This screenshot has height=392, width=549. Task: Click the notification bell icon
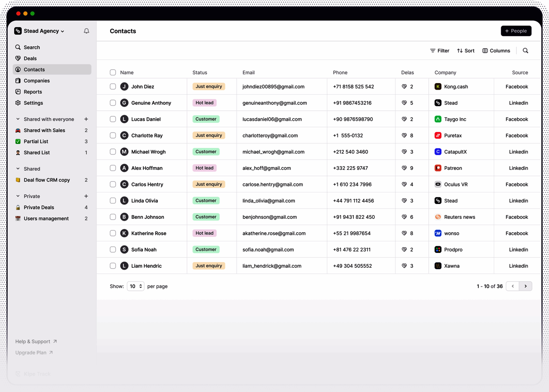86,31
